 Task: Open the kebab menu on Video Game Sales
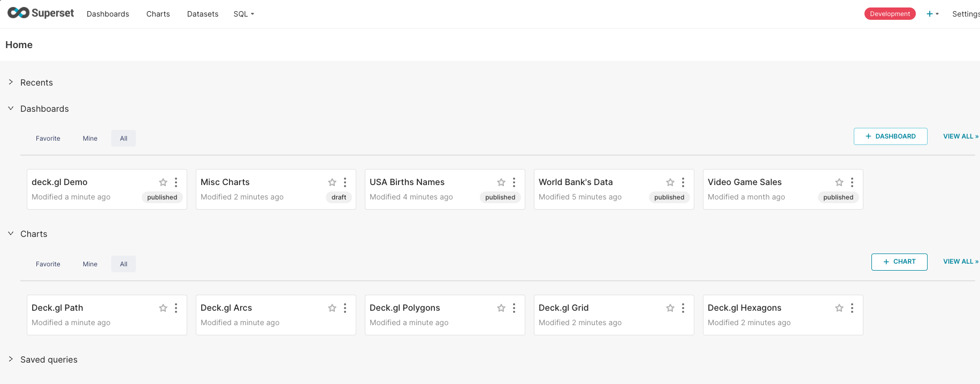(852, 182)
